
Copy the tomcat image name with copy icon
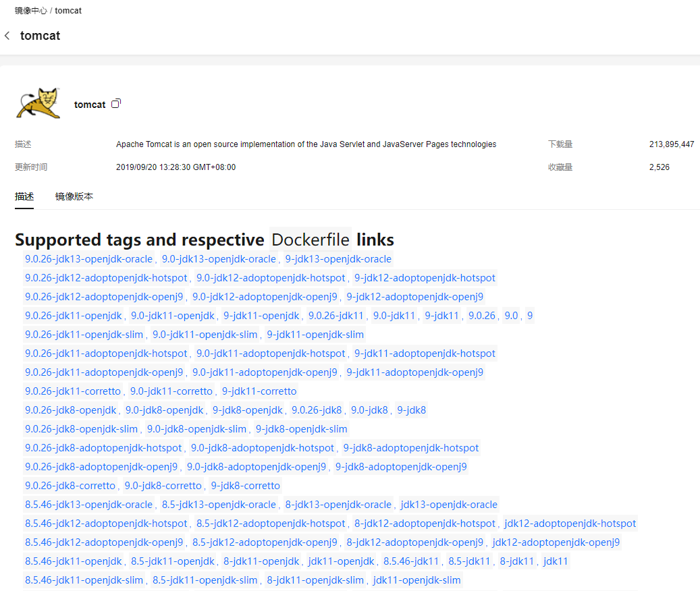pos(116,103)
